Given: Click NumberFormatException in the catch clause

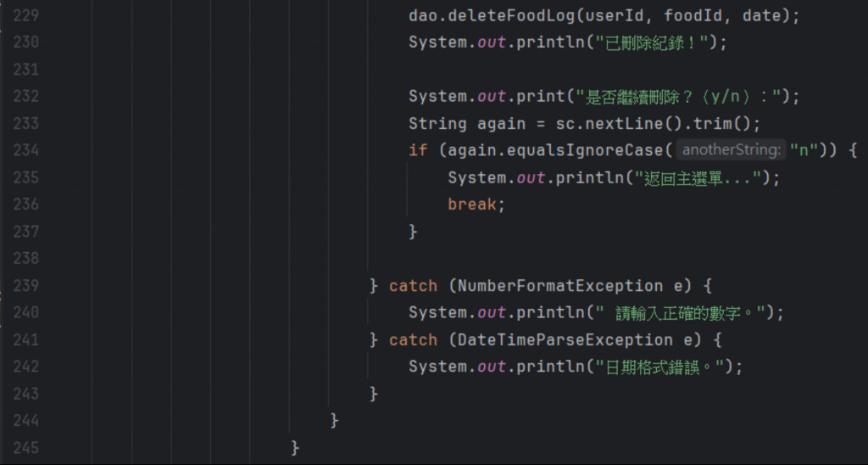Looking at the screenshot, I should click(x=560, y=286).
